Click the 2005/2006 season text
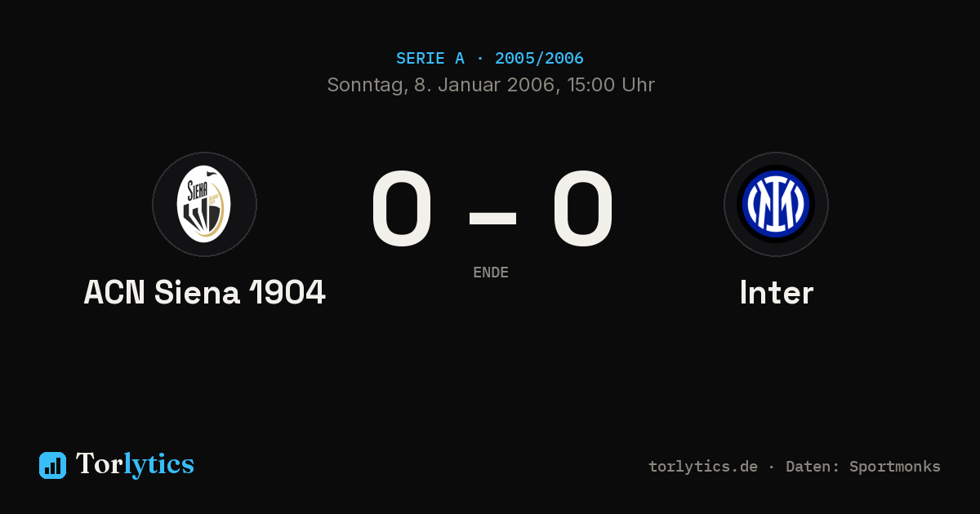Image resolution: width=980 pixels, height=514 pixels. 539,59
